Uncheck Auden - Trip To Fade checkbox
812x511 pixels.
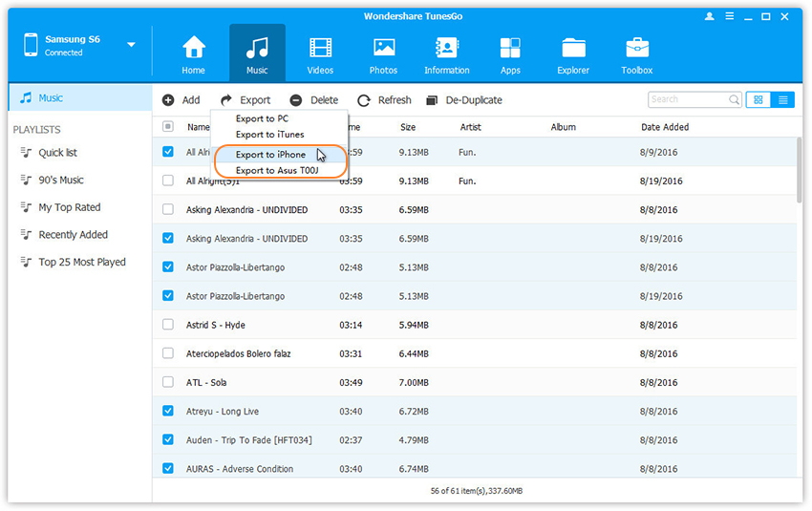click(x=168, y=439)
